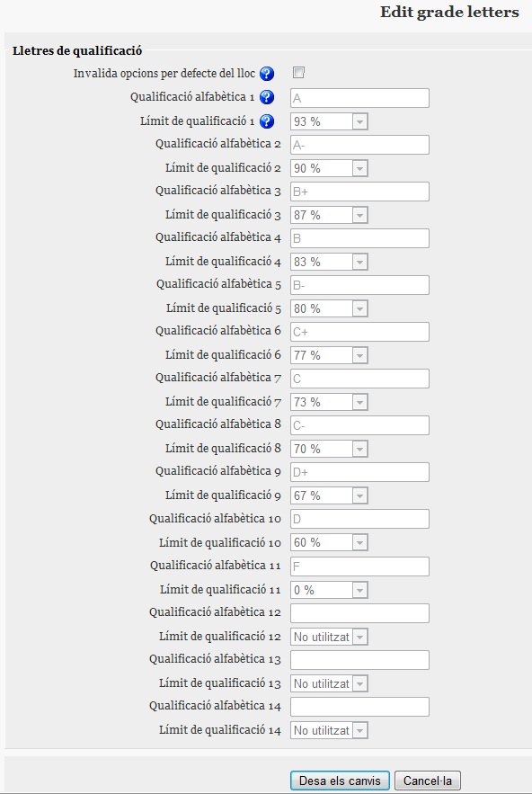This screenshot has height=794, width=532.
Task: Click Qualificació alfabètica 11 field containing F
Action: (x=359, y=567)
